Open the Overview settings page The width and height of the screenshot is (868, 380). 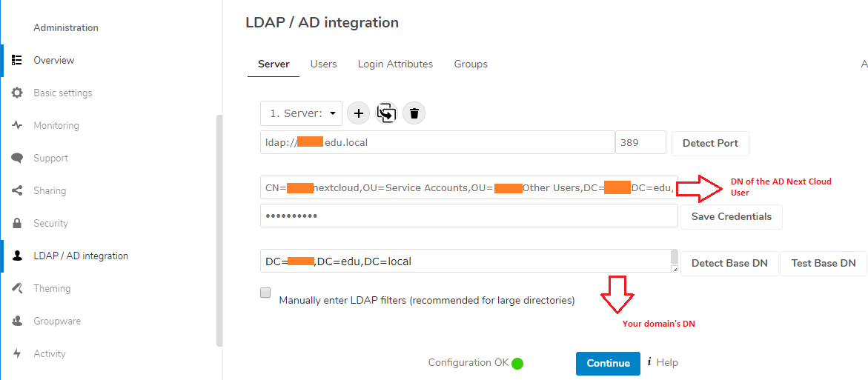click(x=53, y=60)
